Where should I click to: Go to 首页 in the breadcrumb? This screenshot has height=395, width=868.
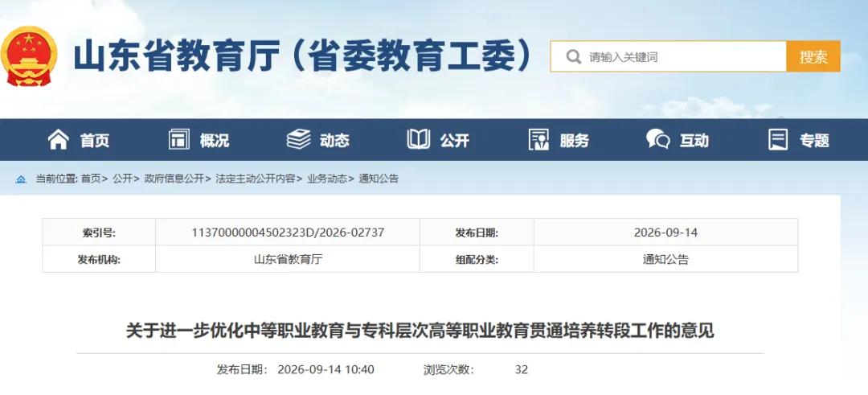[91, 179]
